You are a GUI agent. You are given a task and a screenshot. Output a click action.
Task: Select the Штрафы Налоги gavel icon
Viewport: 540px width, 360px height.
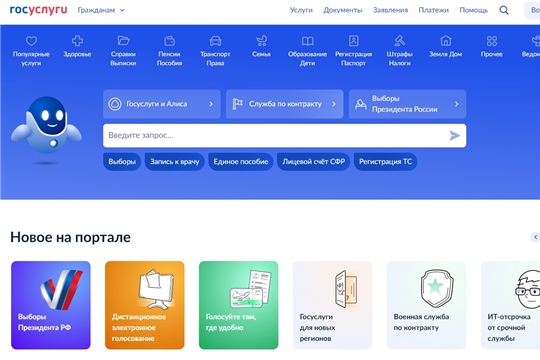click(x=399, y=41)
